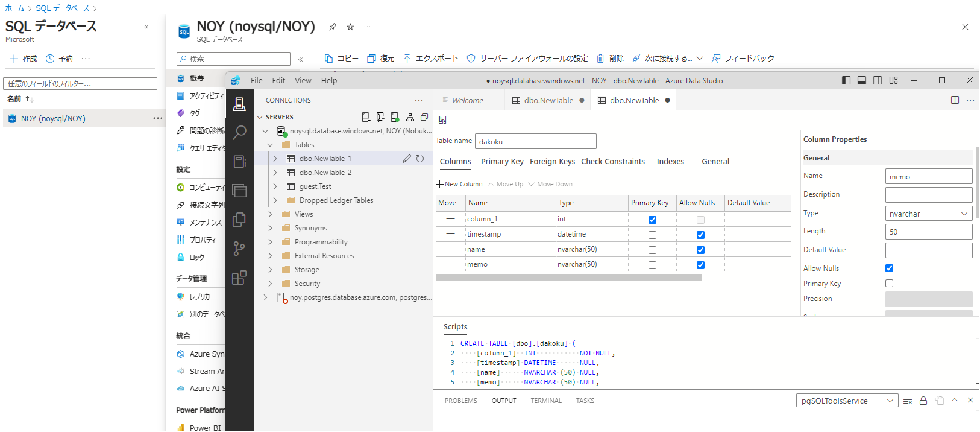Open the Connections view in activity bar
Screen dimensions: 980x432
click(239, 104)
